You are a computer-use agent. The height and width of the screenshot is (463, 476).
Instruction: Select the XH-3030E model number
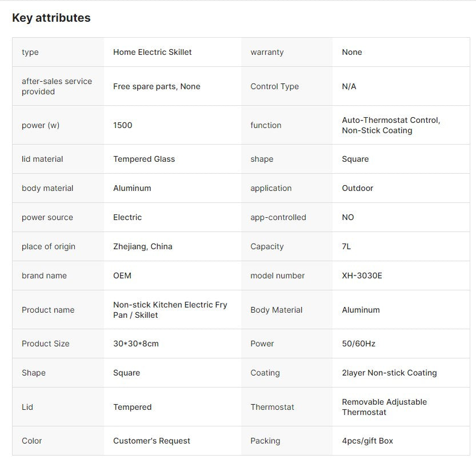click(362, 276)
